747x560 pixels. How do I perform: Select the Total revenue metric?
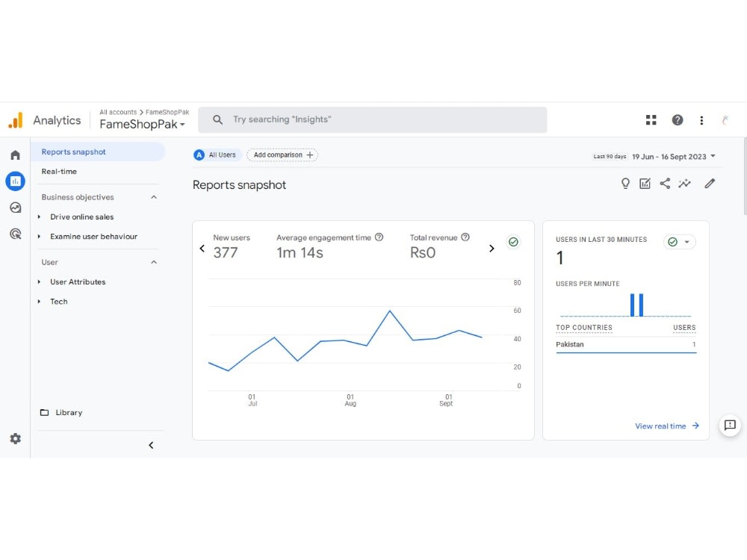click(x=439, y=246)
